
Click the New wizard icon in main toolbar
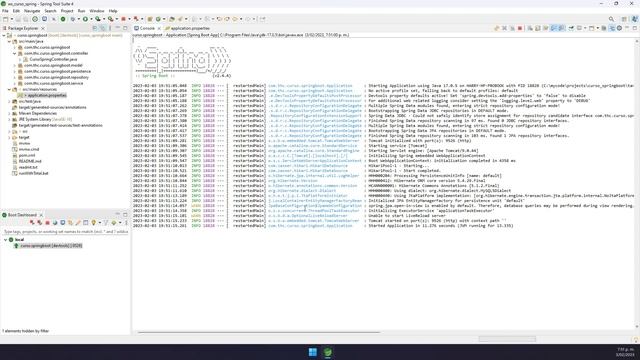6,19
